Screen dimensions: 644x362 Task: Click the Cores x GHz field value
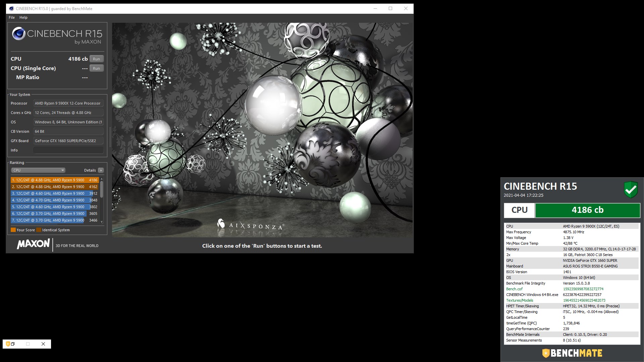pos(68,113)
